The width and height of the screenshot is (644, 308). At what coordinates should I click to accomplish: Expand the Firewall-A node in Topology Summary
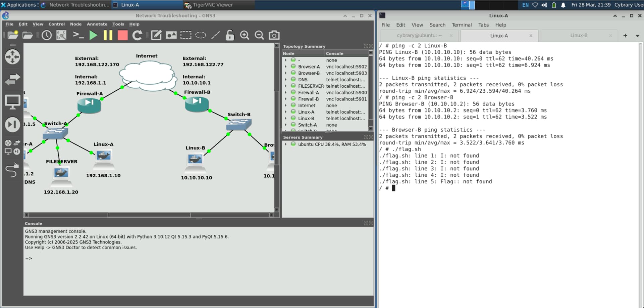tap(286, 93)
